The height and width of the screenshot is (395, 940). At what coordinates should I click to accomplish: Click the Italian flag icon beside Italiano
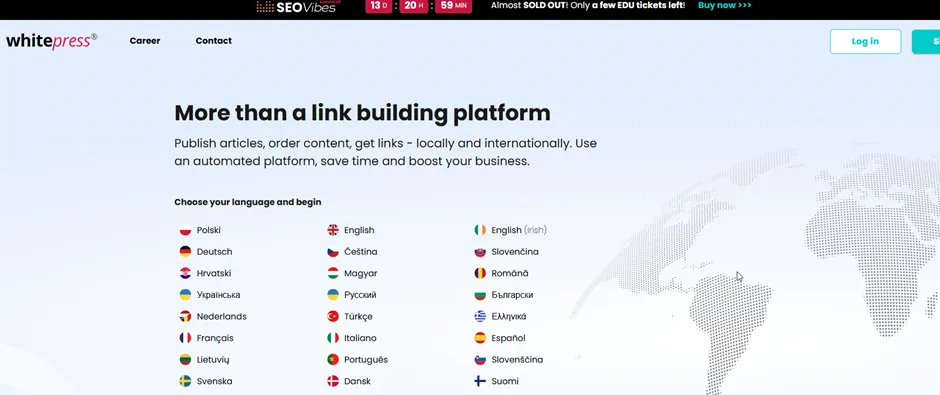click(333, 338)
